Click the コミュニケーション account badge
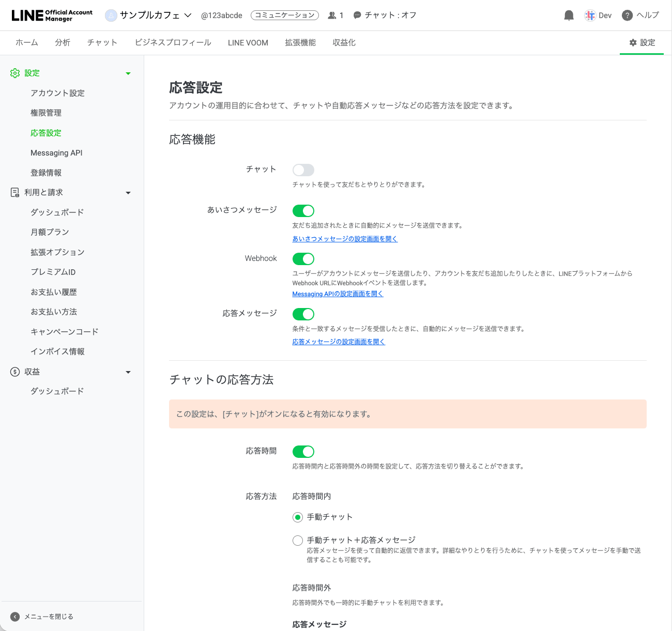 pyautogui.click(x=285, y=16)
